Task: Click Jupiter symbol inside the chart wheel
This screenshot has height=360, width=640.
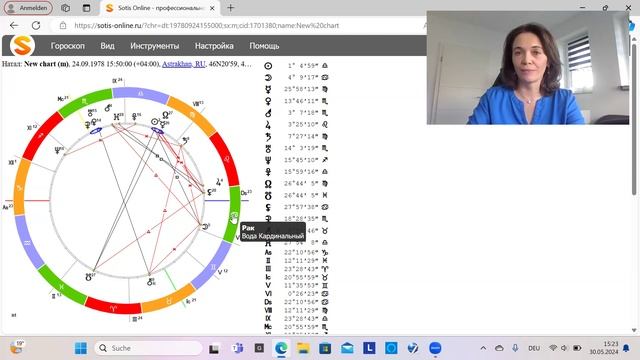Action: pyautogui.click(x=219, y=182)
